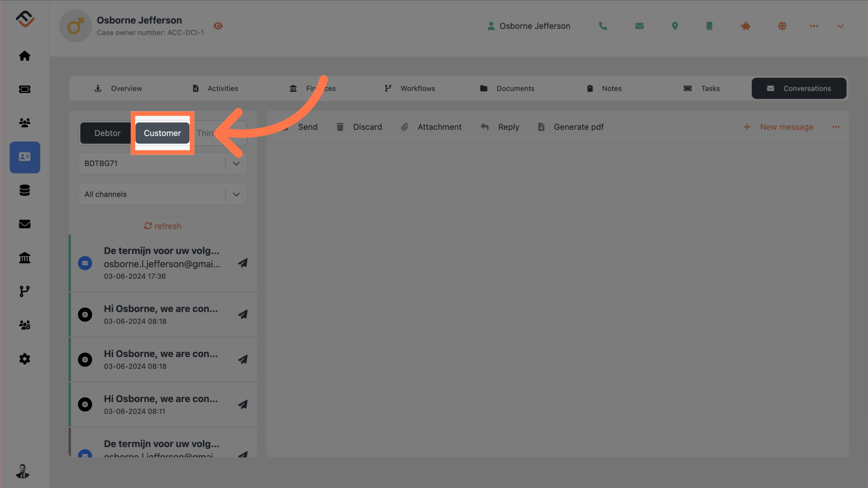The width and height of the screenshot is (868, 488).
Task: Click the home sidebar icon
Action: pos(24,55)
